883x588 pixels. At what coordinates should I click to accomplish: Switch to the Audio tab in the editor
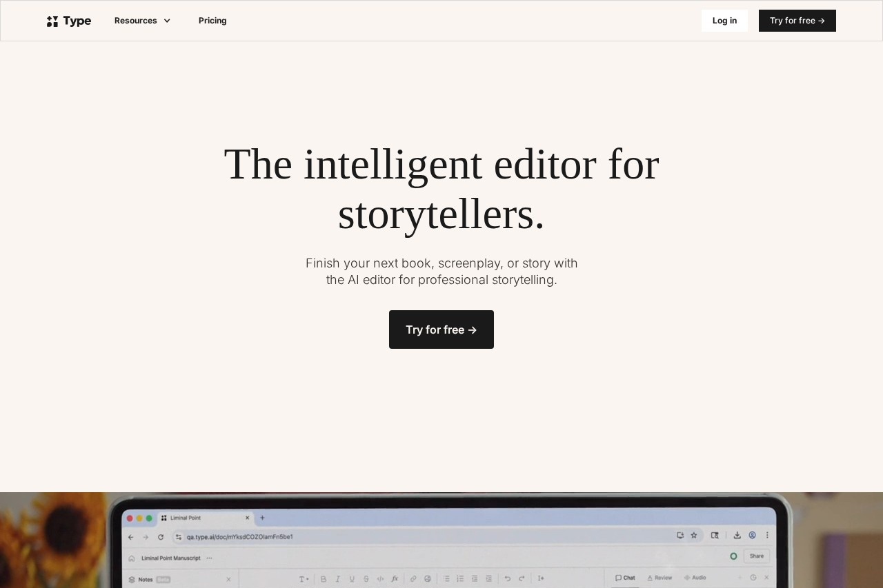(x=695, y=578)
